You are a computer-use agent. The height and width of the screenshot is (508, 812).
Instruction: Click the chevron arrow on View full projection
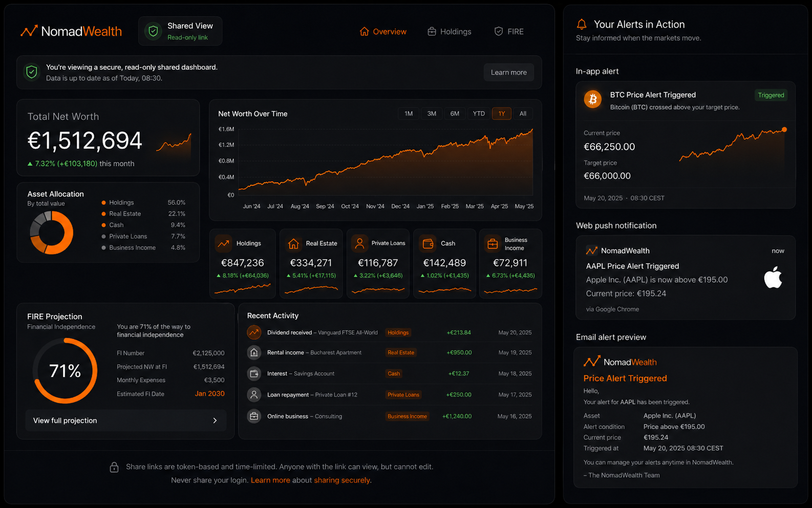(215, 420)
